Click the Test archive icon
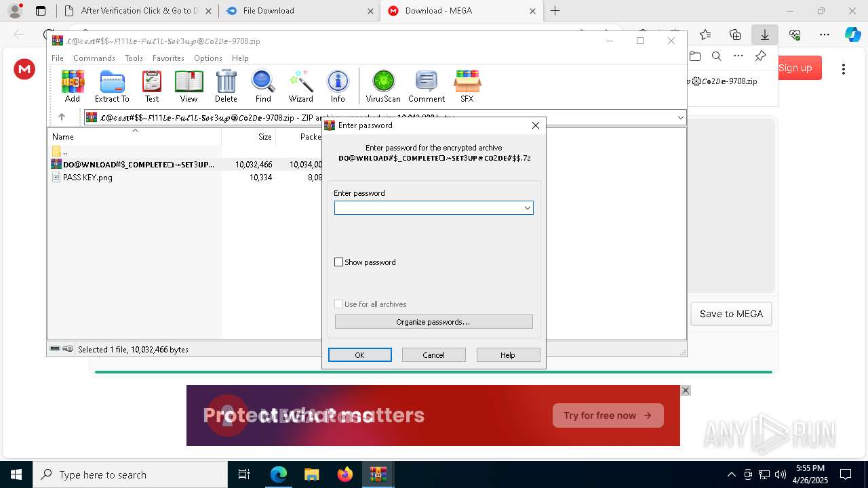This screenshot has height=488, width=868. [x=152, y=86]
